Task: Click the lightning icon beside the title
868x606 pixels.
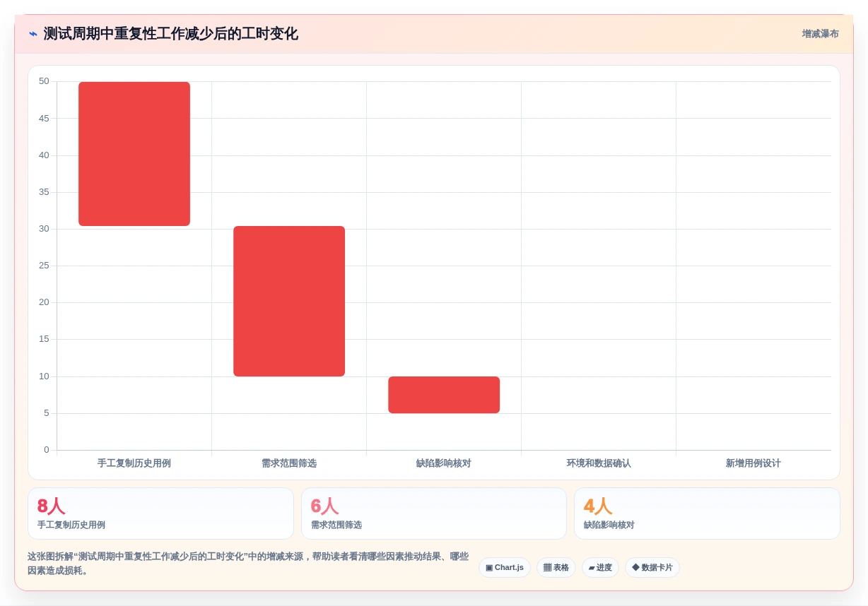Action: point(33,34)
